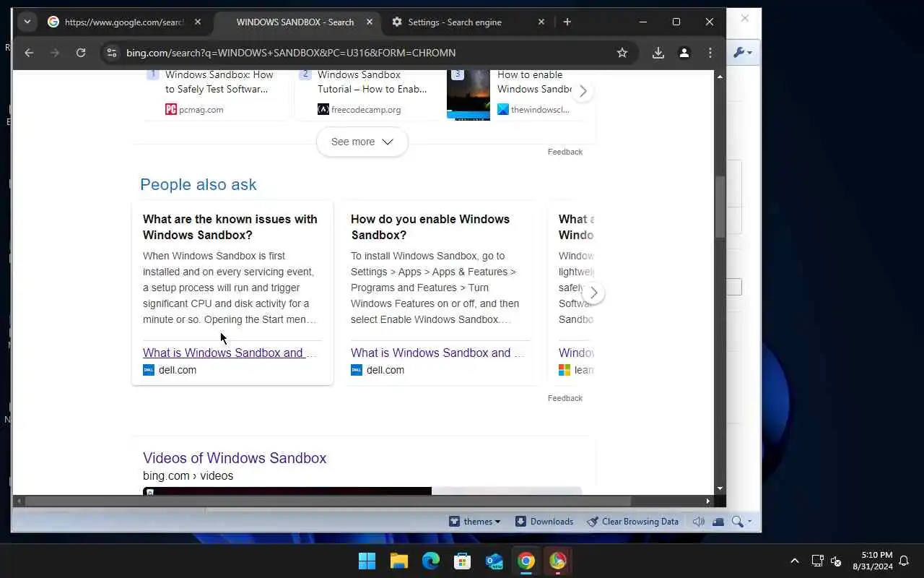This screenshot has width=924, height=578.
Task: Click the rightmost colorful browser icon in the taskbar
Action: (558, 561)
